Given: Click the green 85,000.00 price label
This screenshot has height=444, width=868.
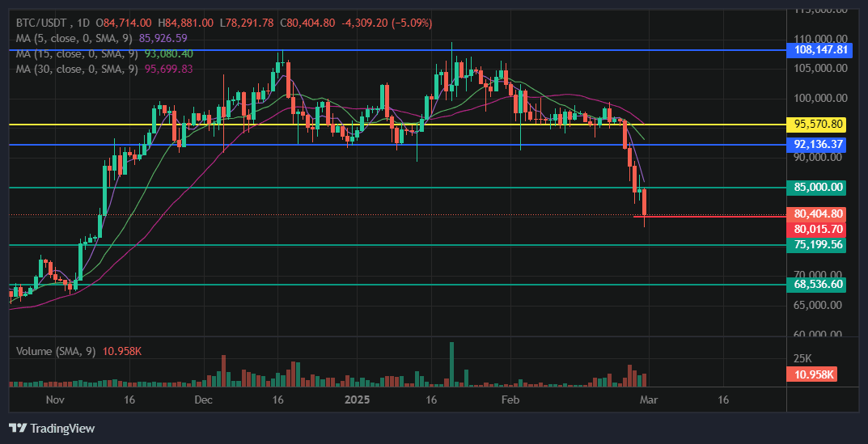Looking at the screenshot, I should [x=816, y=188].
